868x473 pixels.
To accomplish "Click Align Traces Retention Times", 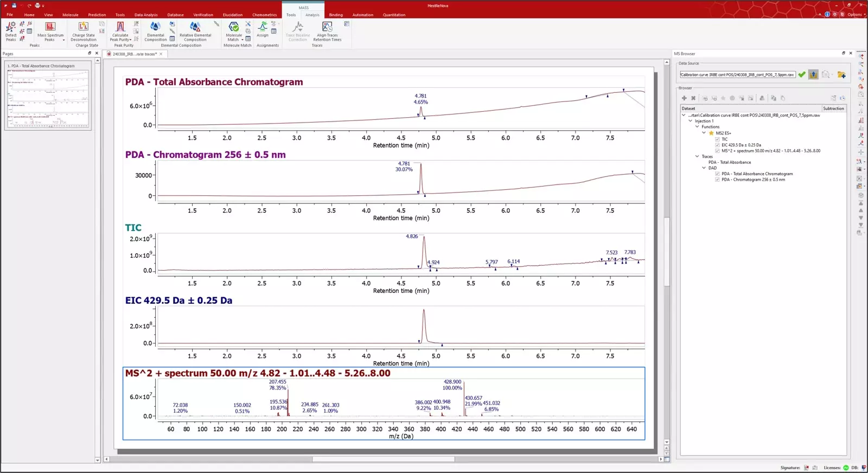I will click(x=327, y=30).
